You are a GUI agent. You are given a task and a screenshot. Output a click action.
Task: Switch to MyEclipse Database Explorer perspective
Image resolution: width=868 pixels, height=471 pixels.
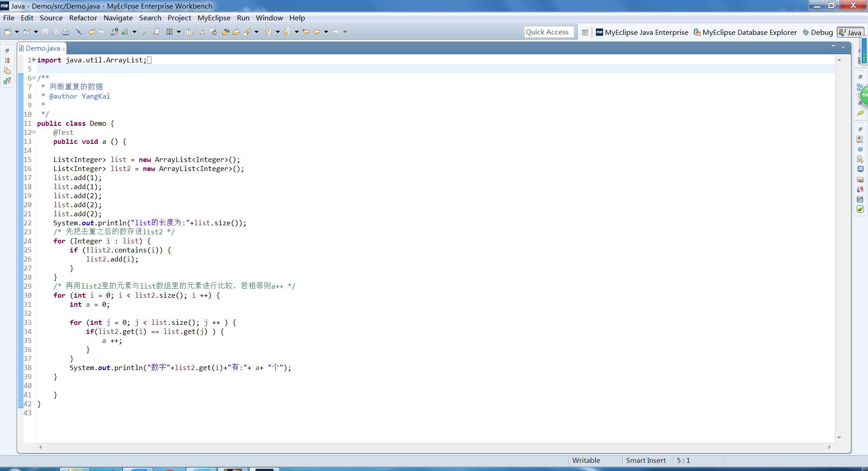tap(745, 32)
